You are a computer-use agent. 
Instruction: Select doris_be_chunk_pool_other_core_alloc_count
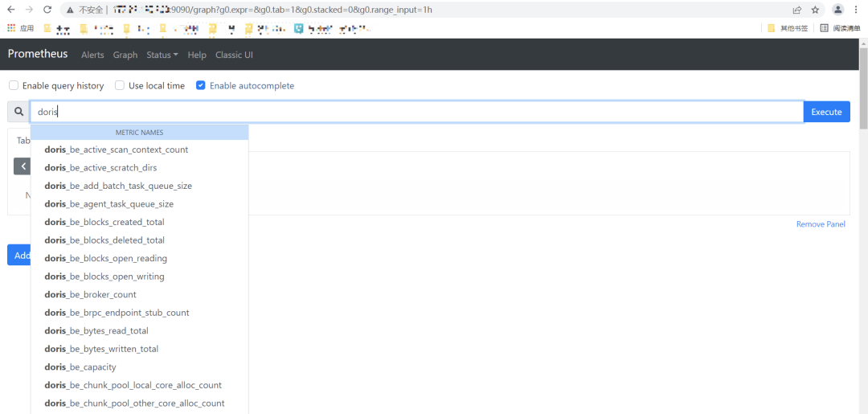pos(140,404)
